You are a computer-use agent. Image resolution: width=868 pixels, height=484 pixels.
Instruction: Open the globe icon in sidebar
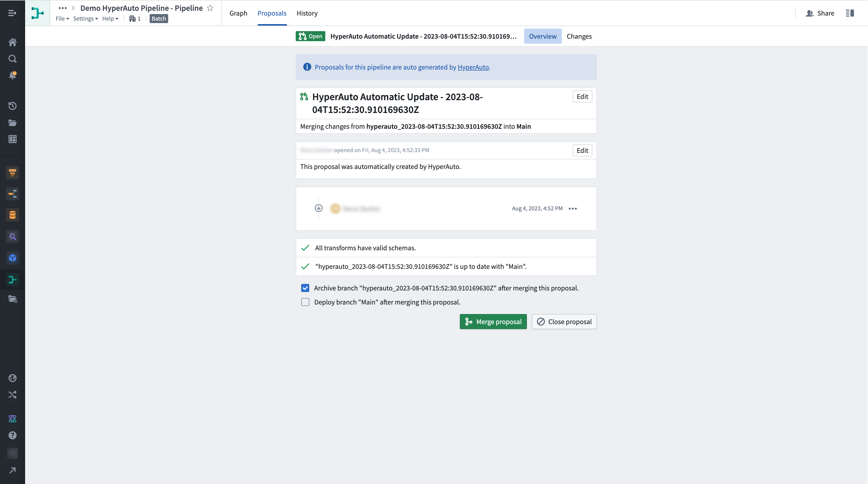tap(13, 378)
